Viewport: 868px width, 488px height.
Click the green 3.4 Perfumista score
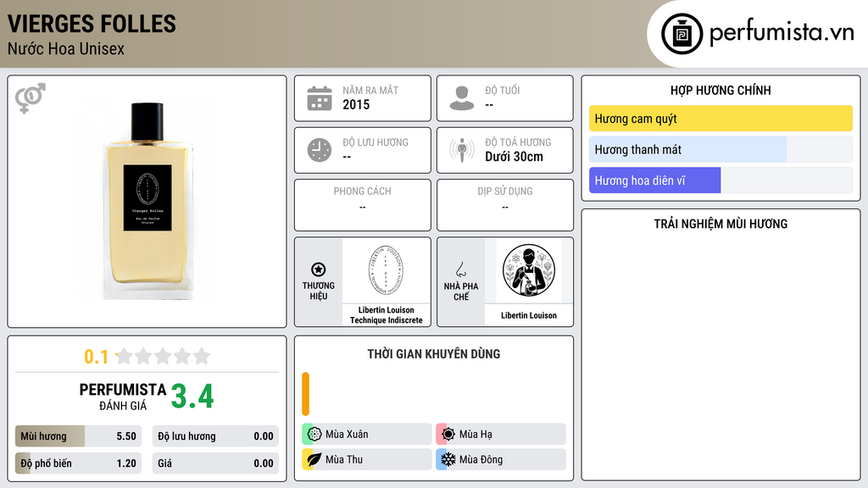192,396
